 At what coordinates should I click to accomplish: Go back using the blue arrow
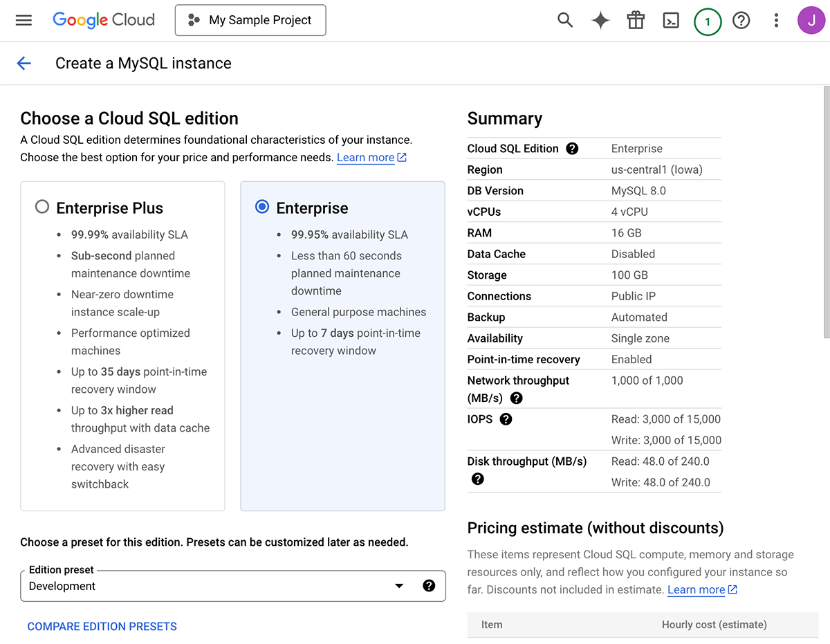(x=24, y=64)
